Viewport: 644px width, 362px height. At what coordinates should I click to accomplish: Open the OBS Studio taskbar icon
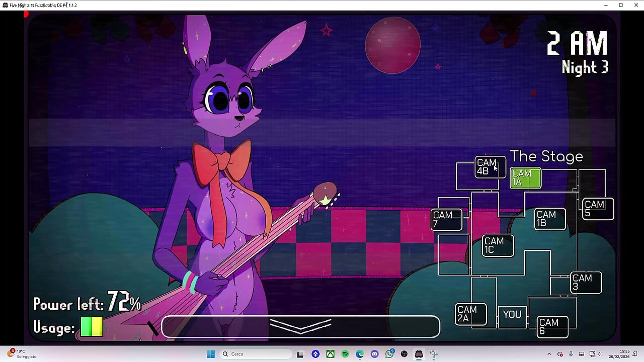tap(404, 354)
